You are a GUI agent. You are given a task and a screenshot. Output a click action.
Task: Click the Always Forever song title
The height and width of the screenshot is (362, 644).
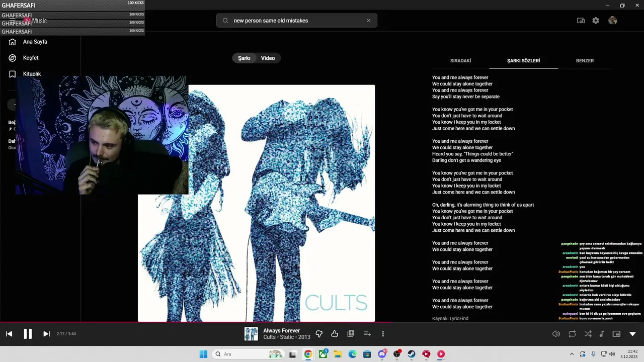coord(281,331)
